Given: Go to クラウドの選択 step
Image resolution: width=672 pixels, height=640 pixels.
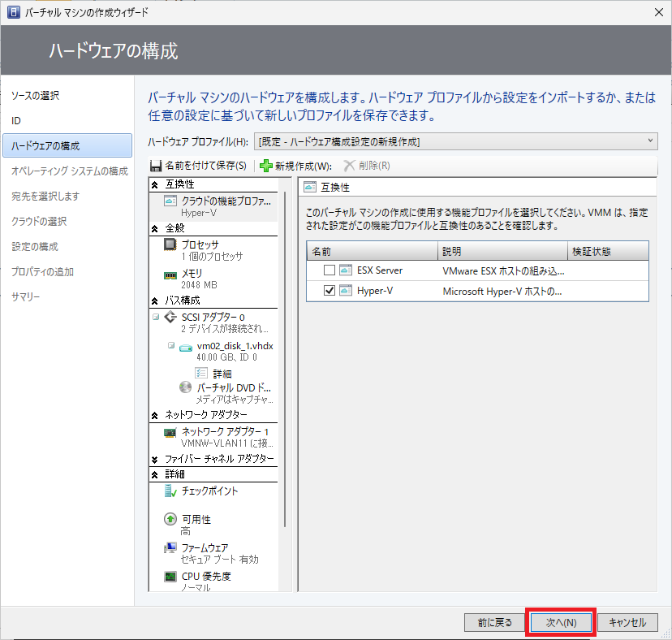Looking at the screenshot, I should point(39,222).
